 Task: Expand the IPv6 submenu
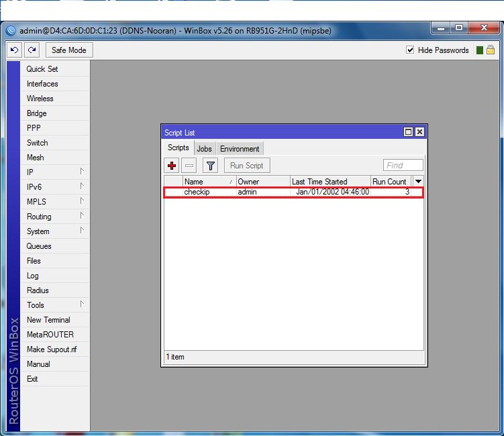[55, 187]
